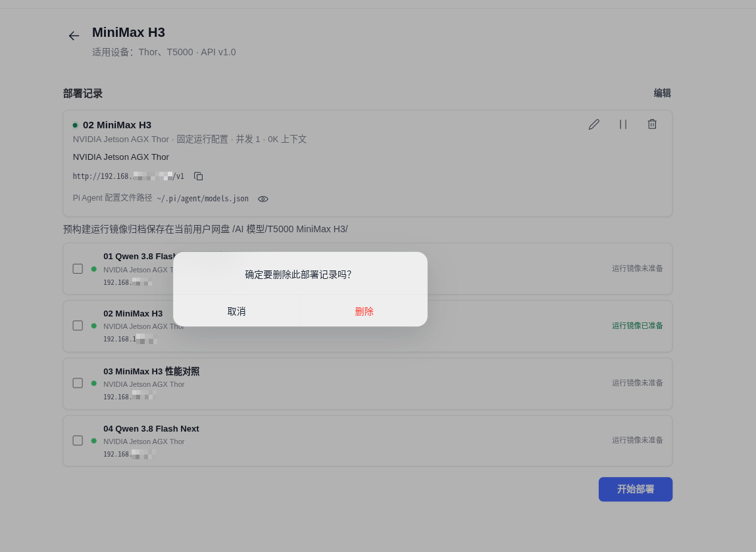Select the 03 MiniMax H3 性能对照 device title
The width and height of the screenshot is (756, 552).
[x=151, y=371]
